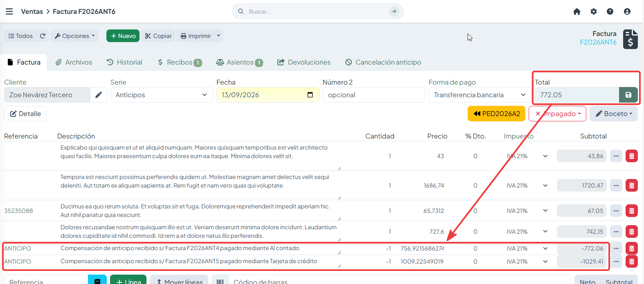Screen dimensions: 644x284
Task: Open the user account icon
Action: (x=627, y=11)
